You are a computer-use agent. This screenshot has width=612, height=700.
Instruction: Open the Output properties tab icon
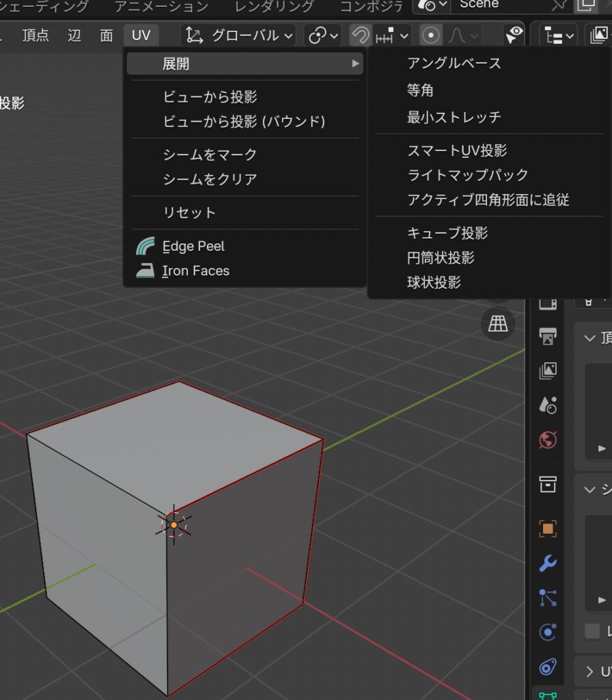pyautogui.click(x=547, y=336)
